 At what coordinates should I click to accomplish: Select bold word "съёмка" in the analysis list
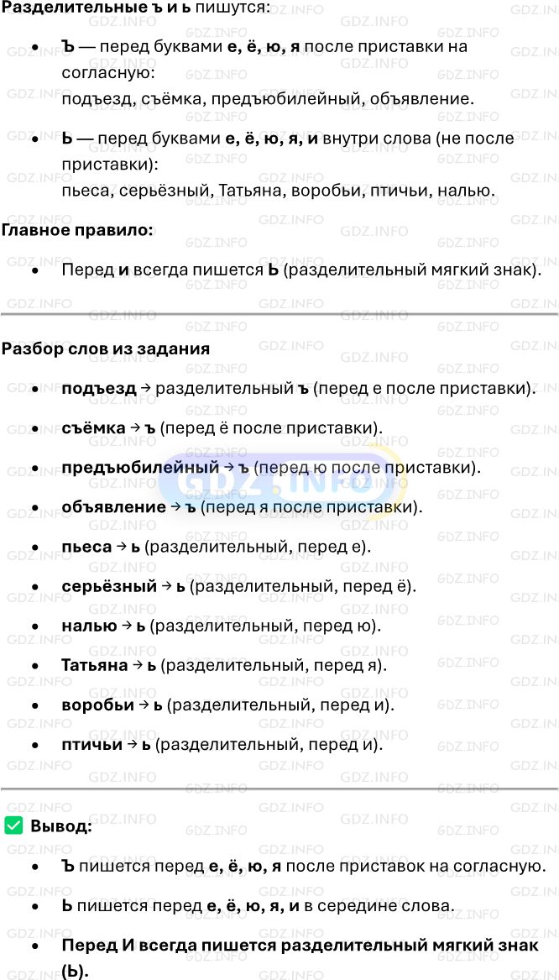coord(94,428)
